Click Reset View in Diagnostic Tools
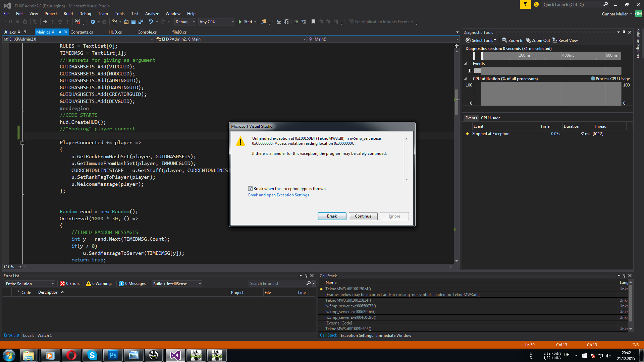Viewport: 644px width, 362px height. click(x=565, y=41)
